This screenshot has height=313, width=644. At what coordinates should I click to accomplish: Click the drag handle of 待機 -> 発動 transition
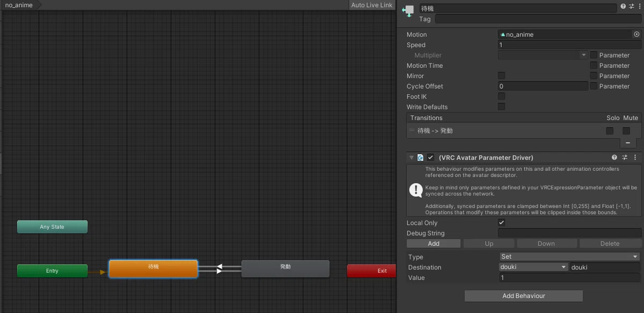(x=412, y=130)
